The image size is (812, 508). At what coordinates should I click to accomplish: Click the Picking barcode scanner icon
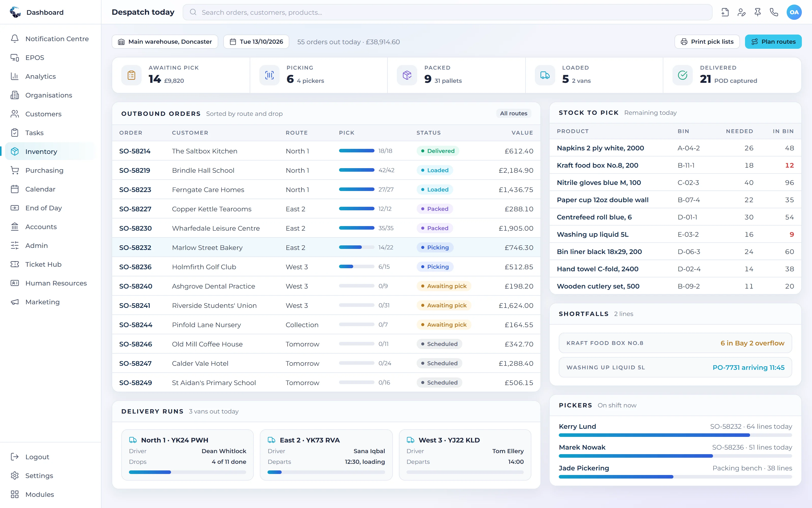(269, 75)
